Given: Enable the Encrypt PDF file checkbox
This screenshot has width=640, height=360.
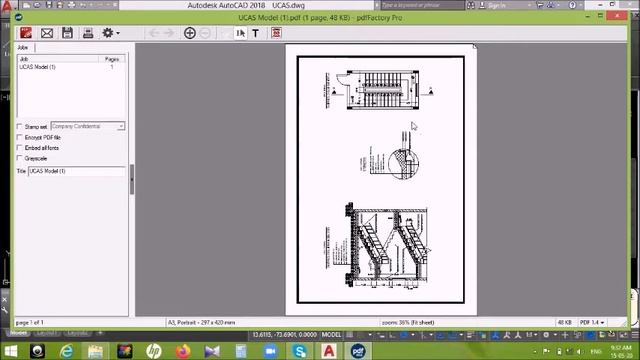Looking at the screenshot, I should 19,137.
